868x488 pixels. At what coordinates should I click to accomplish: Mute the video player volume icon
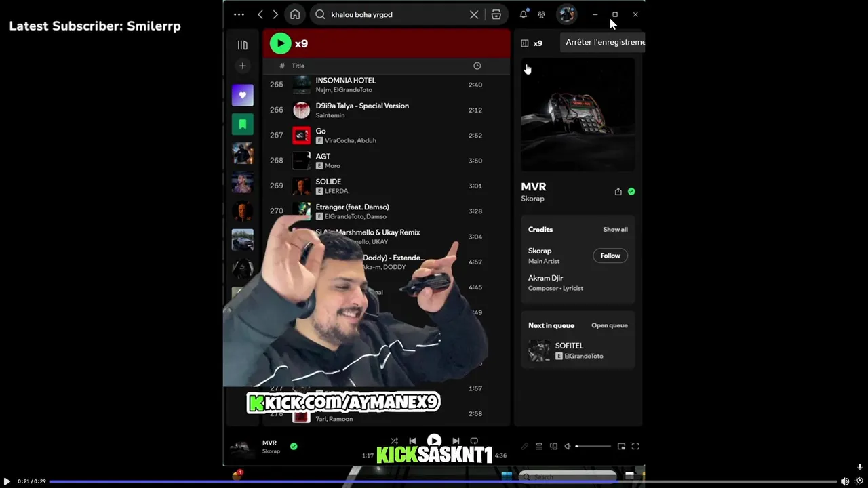click(x=845, y=481)
